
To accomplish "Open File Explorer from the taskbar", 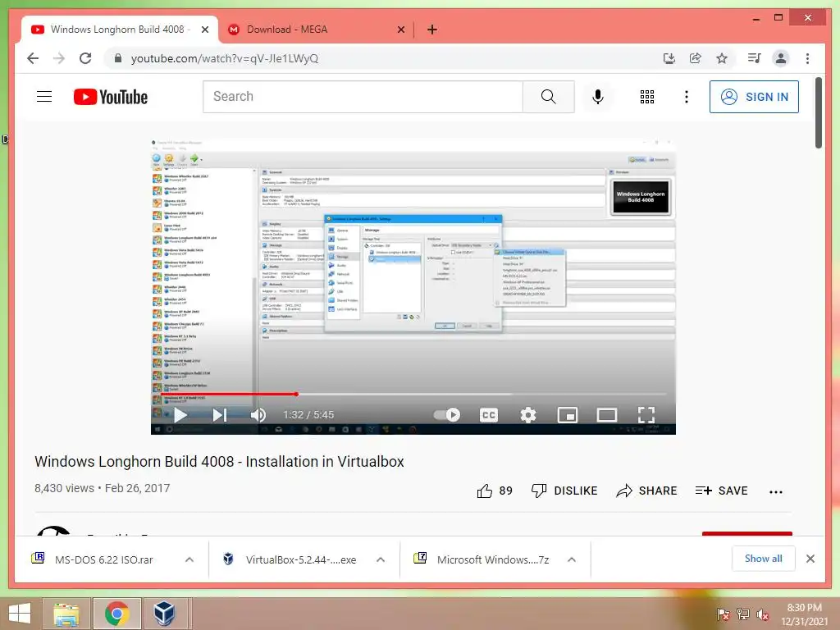I will [x=67, y=614].
